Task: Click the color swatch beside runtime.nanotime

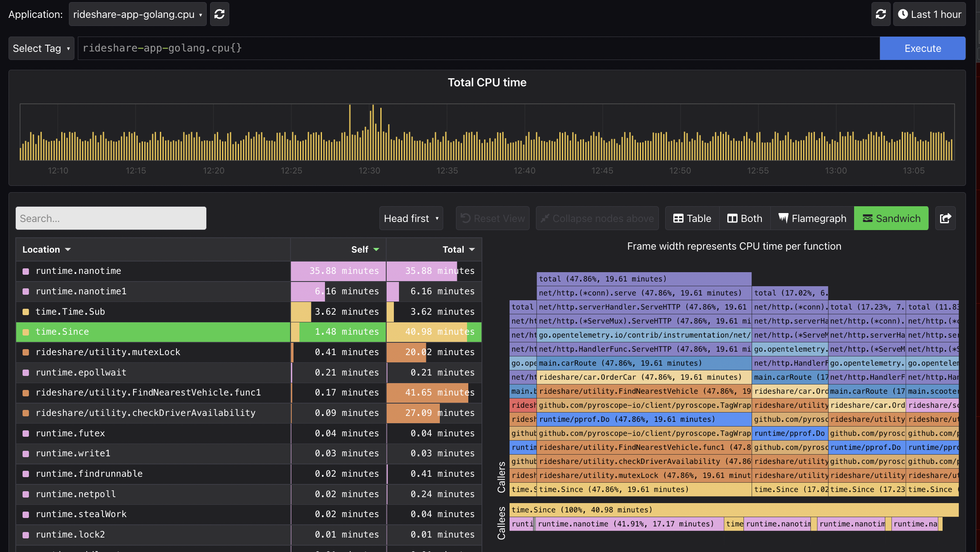Action: [x=26, y=271]
